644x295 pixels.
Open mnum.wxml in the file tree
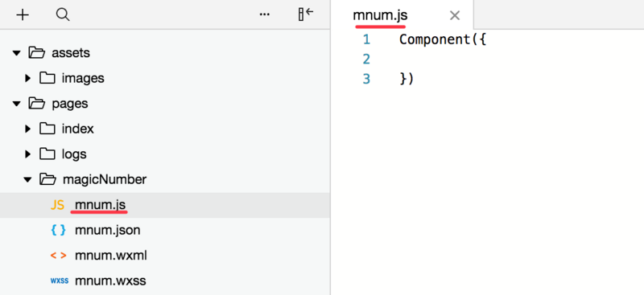(x=111, y=256)
